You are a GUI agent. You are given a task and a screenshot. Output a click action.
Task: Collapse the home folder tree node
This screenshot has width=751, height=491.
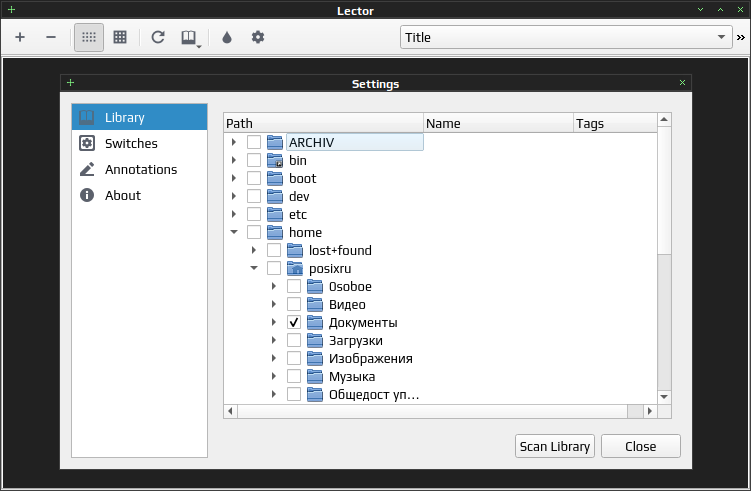coord(234,232)
